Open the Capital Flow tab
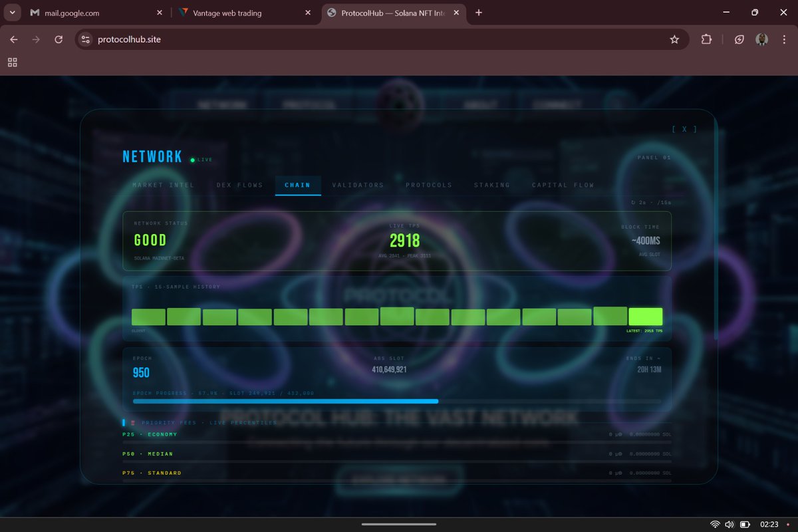This screenshot has width=798, height=532. point(563,185)
